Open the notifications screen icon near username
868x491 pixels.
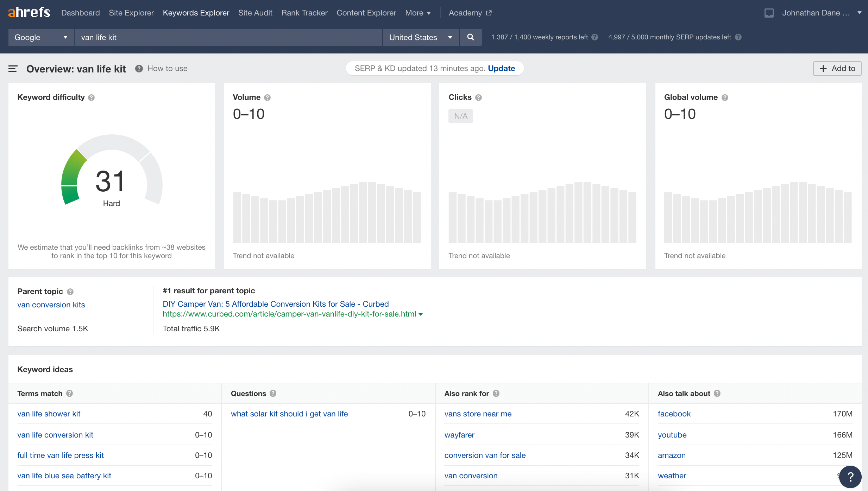[x=769, y=13]
